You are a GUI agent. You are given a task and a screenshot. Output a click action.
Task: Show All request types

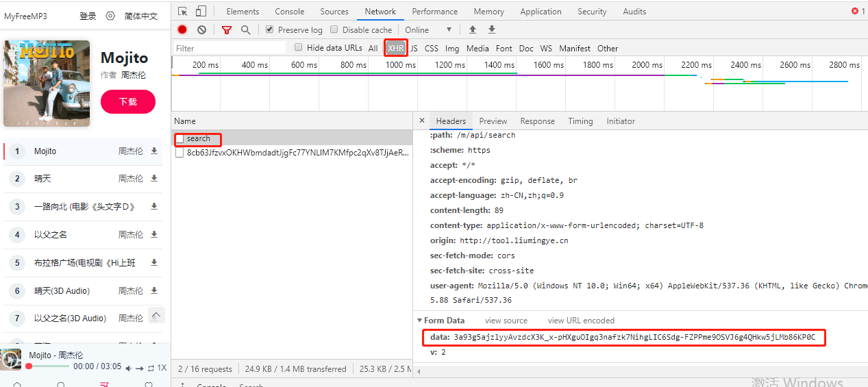pyautogui.click(x=373, y=49)
